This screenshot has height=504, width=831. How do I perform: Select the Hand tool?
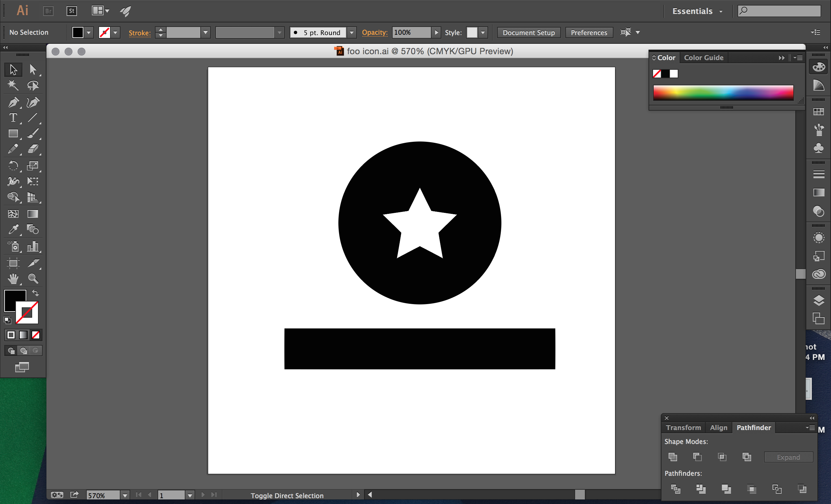tap(13, 278)
